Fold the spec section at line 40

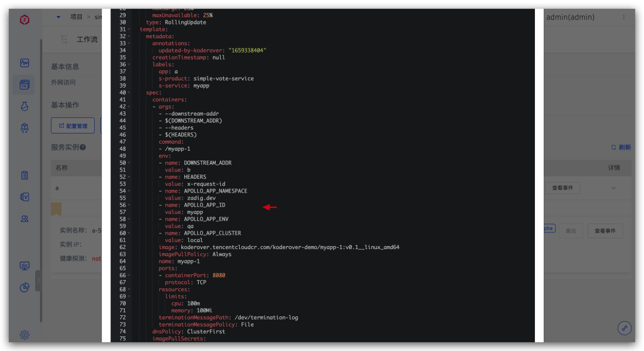click(129, 92)
